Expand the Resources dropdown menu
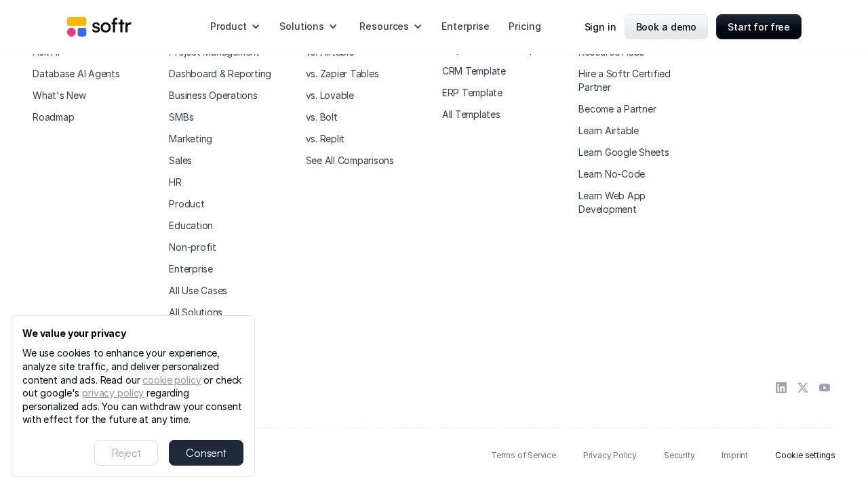Image resolution: width=868 pixels, height=488 pixels. (391, 26)
